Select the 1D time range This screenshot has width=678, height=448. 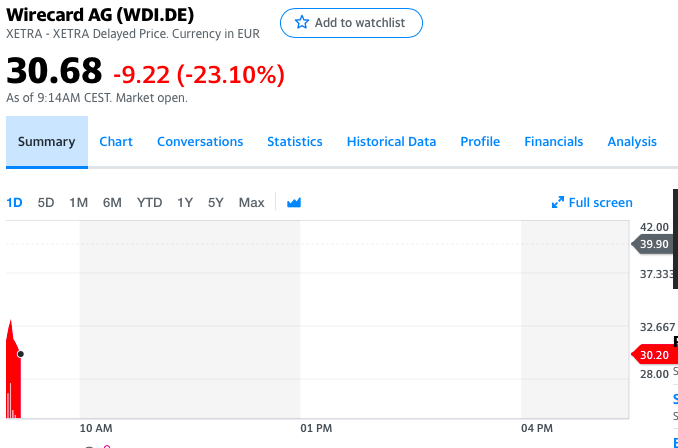14,202
